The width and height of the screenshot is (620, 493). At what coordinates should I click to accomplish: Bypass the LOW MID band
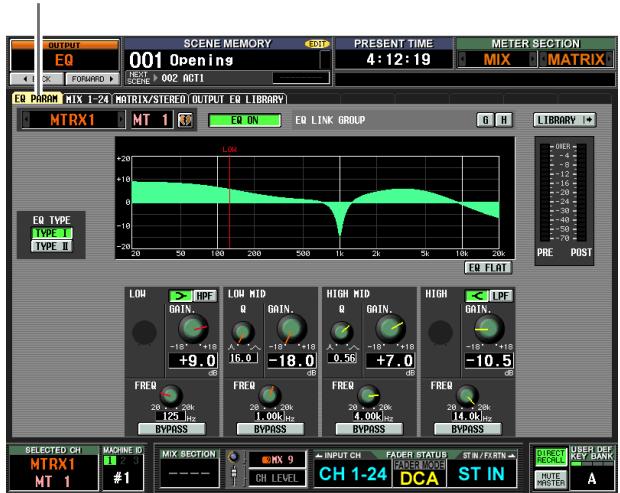(x=270, y=429)
